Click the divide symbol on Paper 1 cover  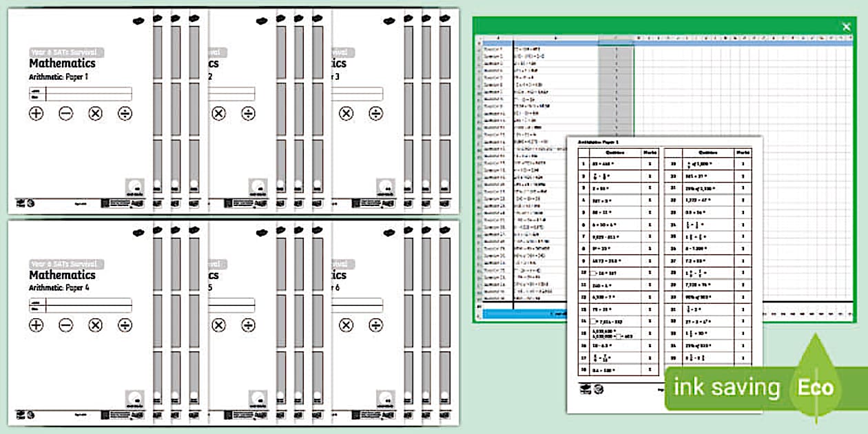pos(125,114)
